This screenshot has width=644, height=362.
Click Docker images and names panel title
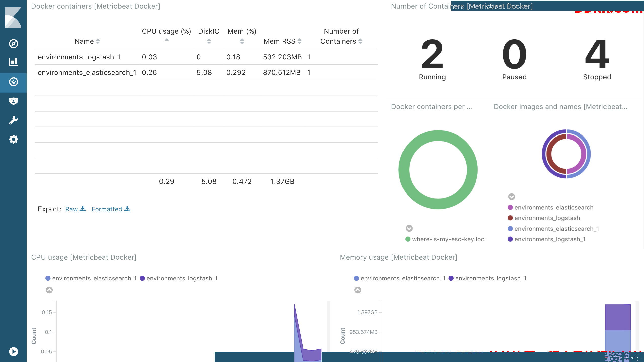coord(560,107)
